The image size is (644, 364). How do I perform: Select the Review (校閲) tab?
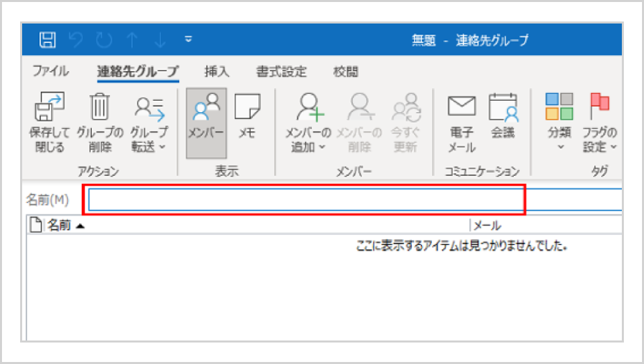tap(345, 71)
